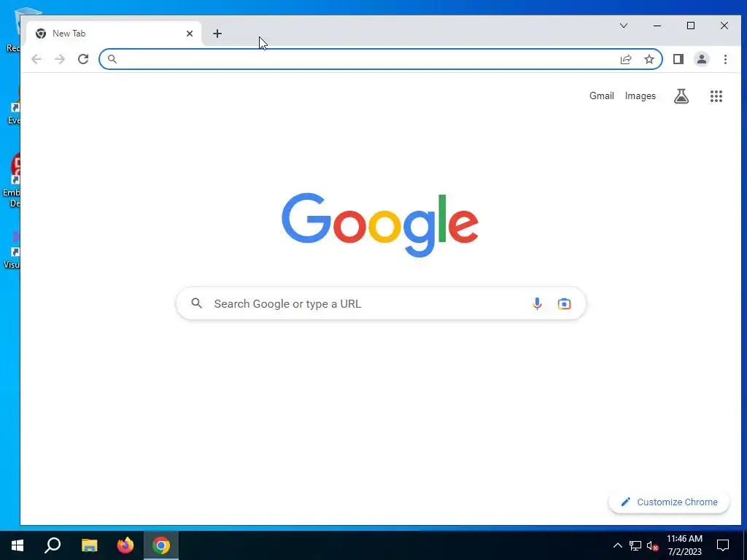Click the Customize Chrome button
The width and height of the screenshot is (747, 560).
pos(669,502)
